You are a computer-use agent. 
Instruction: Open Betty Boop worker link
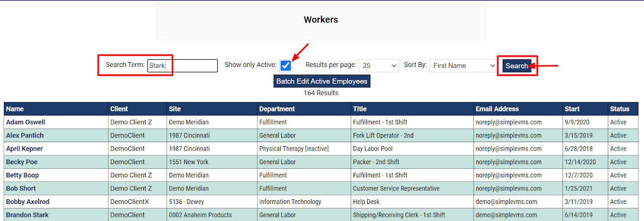pos(22,175)
